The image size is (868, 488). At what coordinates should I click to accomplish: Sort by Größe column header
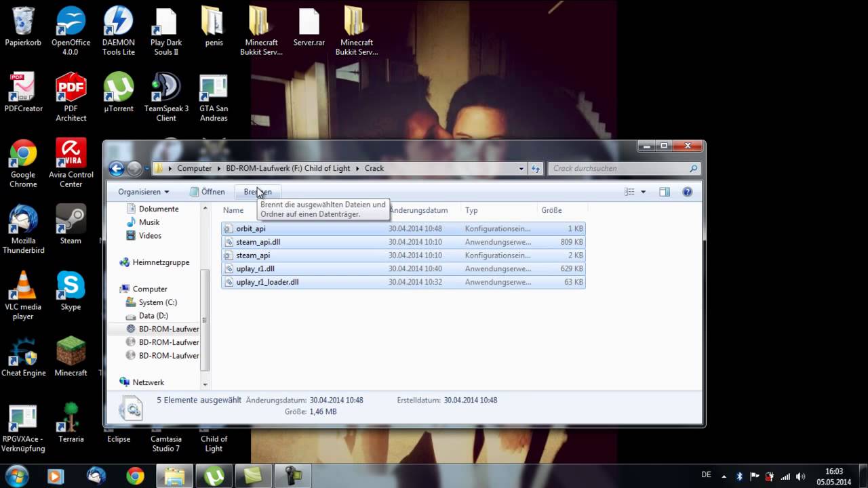click(x=551, y=210)
